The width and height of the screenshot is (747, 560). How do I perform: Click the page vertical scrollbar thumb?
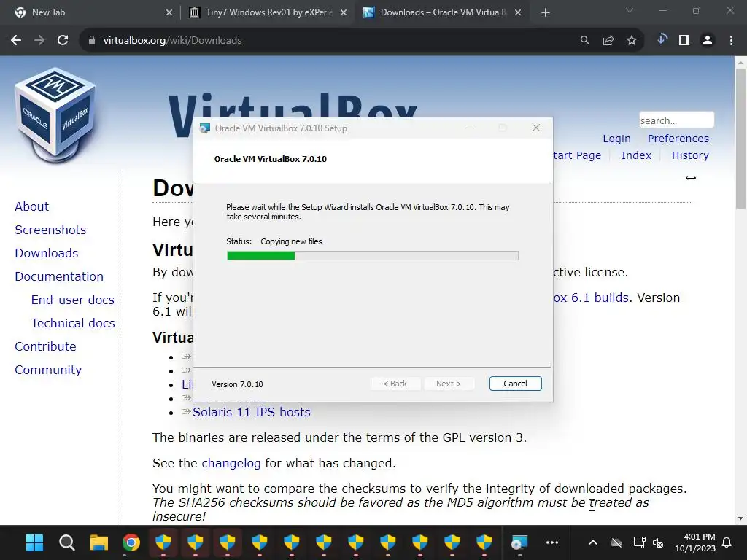pyautogui.click(x=740, y=138)
